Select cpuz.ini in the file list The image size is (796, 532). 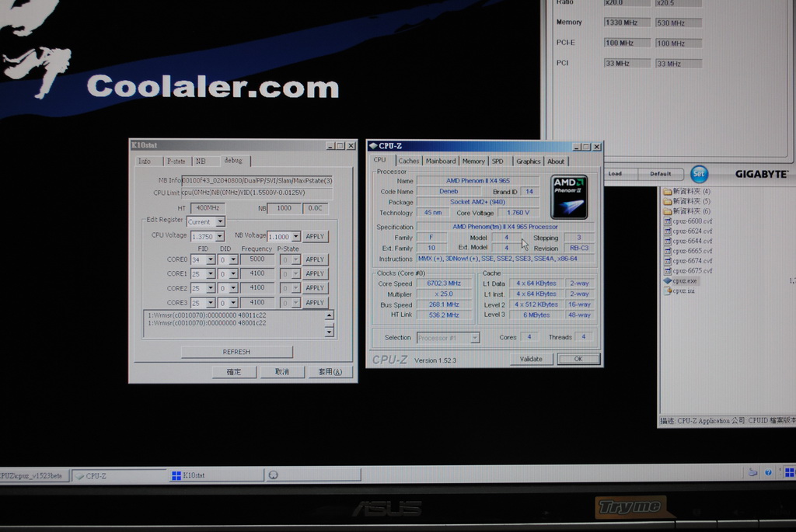pyautogui.click(x=679, y=291)
